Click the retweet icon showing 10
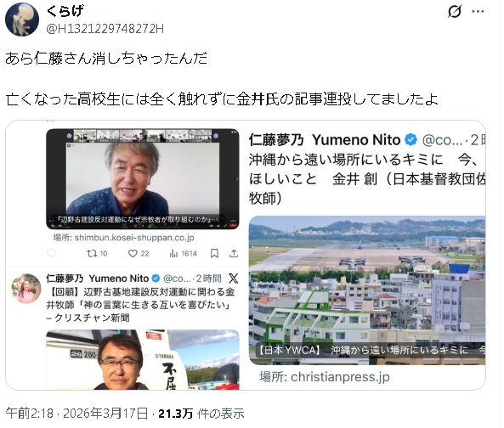The height and width of the screenshot is (428, 504). pyautogui.click(x=97, y=254)
